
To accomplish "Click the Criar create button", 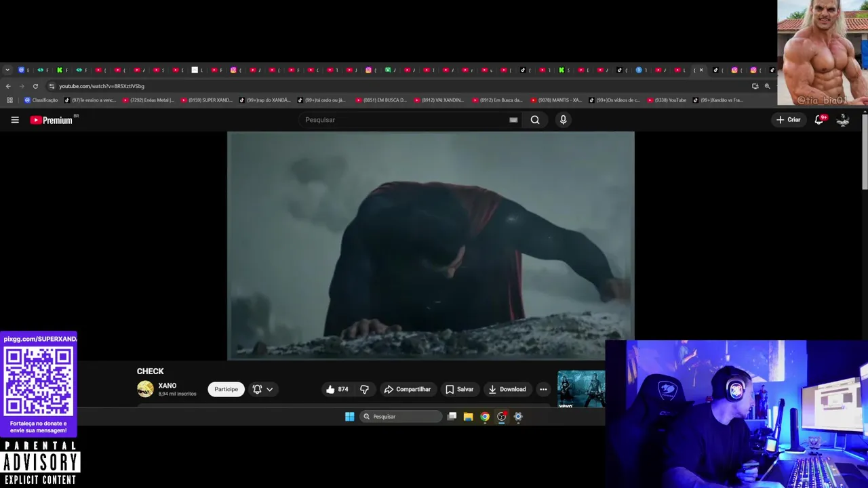I will [789, 119].
